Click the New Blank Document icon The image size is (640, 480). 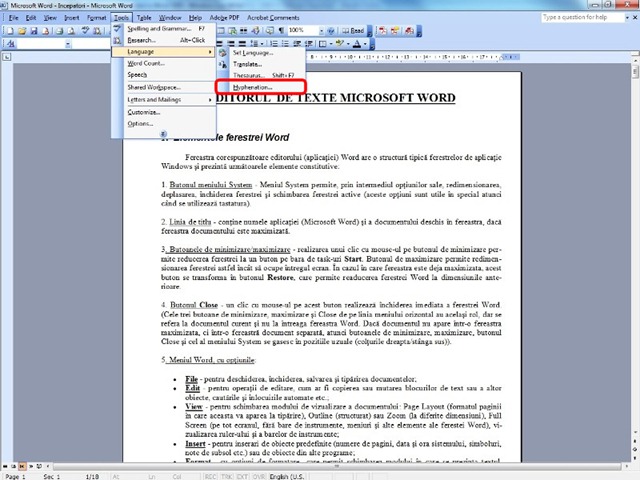pos(10,31)
